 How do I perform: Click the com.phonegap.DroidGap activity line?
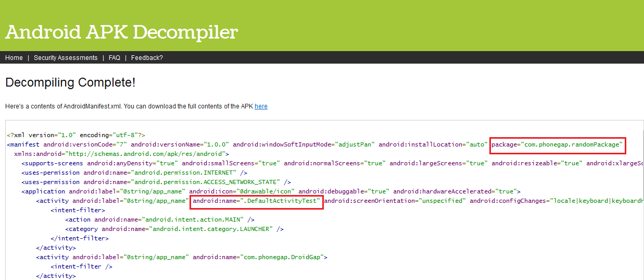pos(182,257)
